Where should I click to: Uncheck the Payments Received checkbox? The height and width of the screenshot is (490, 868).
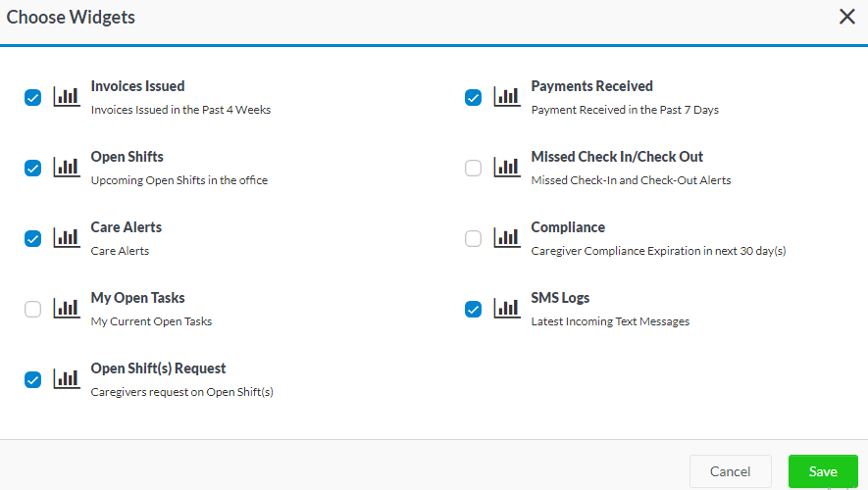click(x=474, y=97)
